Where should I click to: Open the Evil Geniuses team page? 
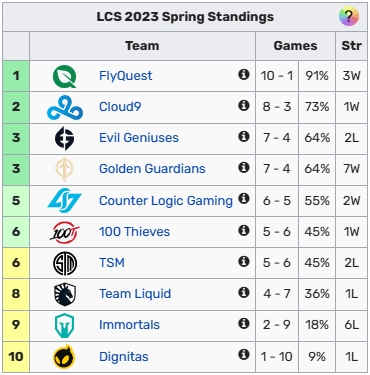click(x=139, y=138)
